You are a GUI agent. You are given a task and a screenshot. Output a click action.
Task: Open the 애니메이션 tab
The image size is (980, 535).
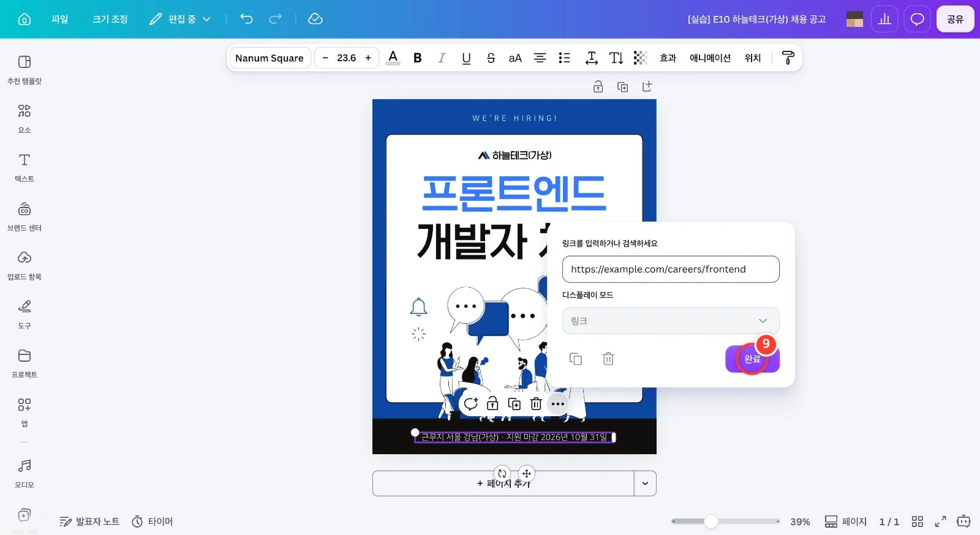[710, 58]
